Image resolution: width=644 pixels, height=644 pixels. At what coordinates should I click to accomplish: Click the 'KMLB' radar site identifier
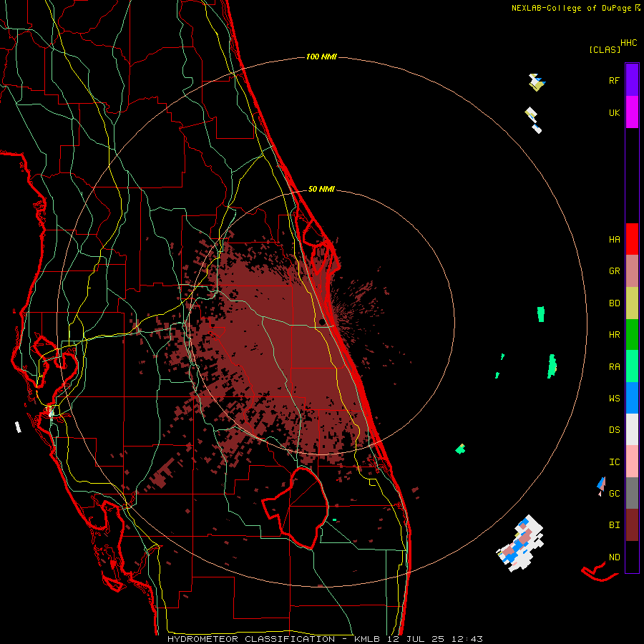click(365, 639)
